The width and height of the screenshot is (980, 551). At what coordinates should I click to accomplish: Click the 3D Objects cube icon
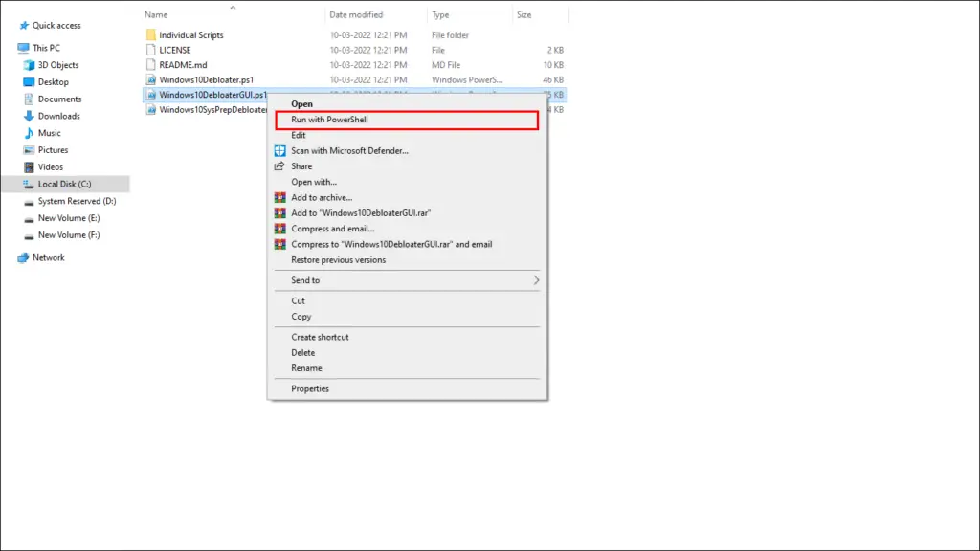click(29, 65)
